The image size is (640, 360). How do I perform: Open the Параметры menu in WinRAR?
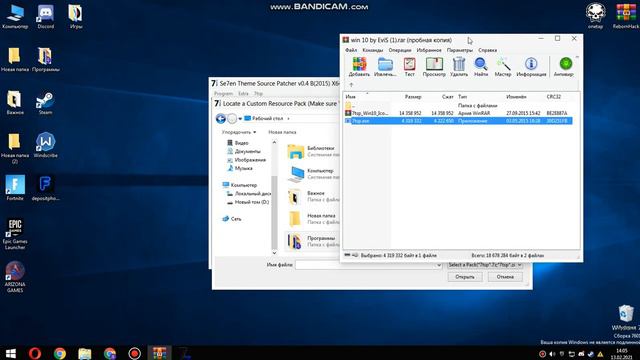click(x=460, y=50)
